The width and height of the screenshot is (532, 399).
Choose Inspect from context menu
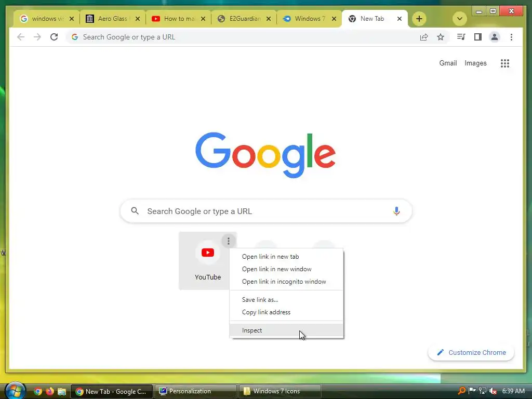(x=286, y=330)
